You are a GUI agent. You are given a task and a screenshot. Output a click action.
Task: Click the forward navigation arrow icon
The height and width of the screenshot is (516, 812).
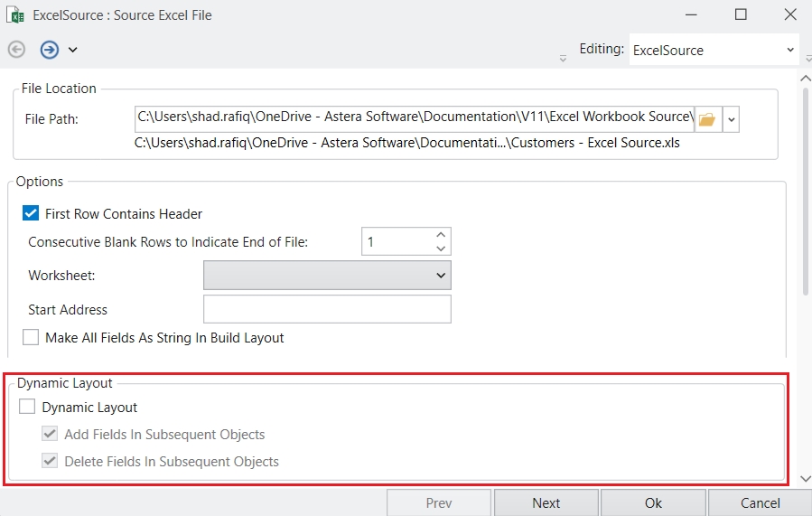pyautogui.click(x=49, y=50)
